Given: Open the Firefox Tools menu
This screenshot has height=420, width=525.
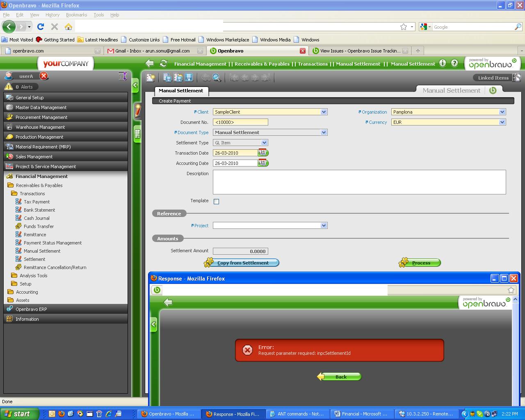Looking at the screenshot, I should click(x=98, y=15).
